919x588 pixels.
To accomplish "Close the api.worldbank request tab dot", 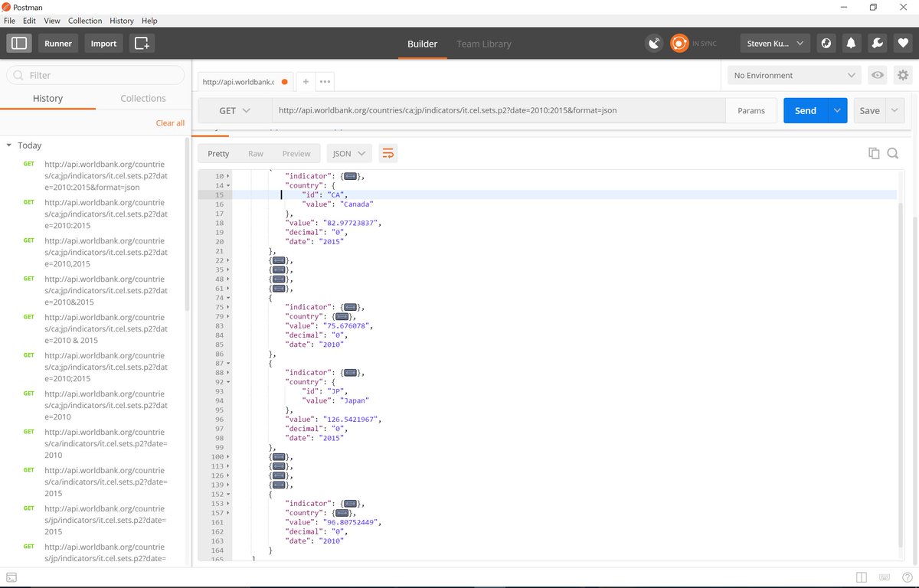I will [x=285, y=81].
